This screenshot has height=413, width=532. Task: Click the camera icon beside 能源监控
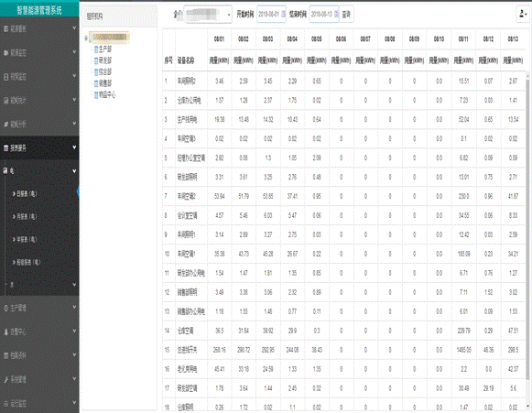tap(5, 53)
